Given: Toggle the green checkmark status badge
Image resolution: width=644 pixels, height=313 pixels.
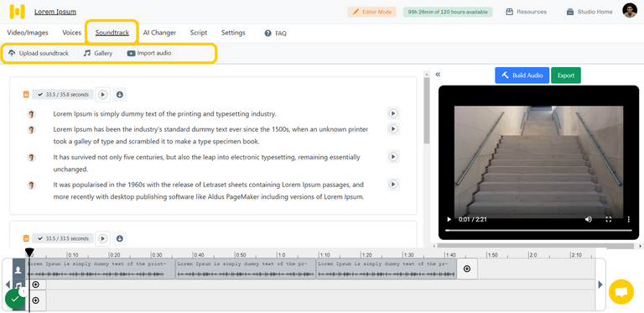Looking at the screenshot, I should tap(15, 299).
